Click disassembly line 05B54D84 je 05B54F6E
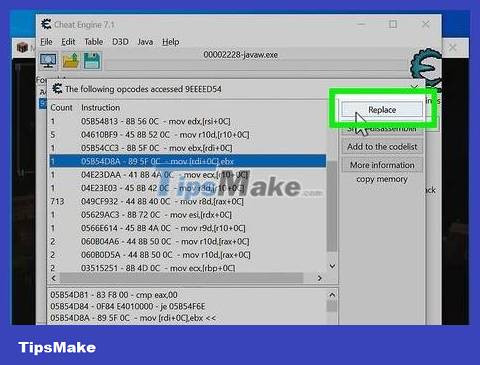 128,306
